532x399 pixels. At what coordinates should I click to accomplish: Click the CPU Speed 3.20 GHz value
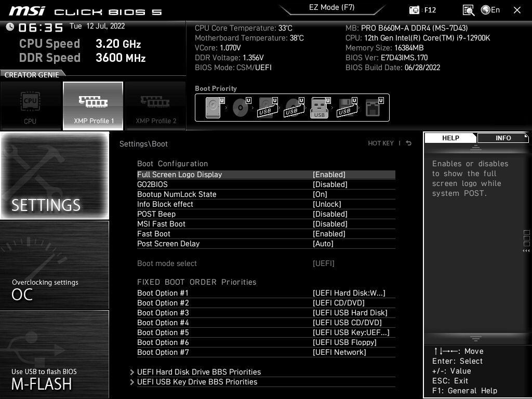[x=118, y=44]
